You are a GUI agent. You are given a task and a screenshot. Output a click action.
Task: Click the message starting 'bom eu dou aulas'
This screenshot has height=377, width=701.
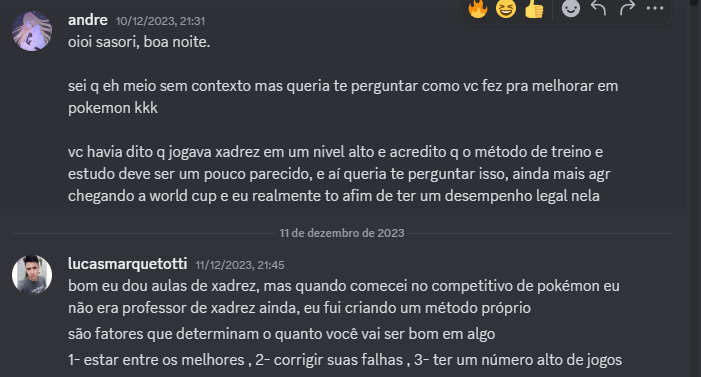coord(344,297)
